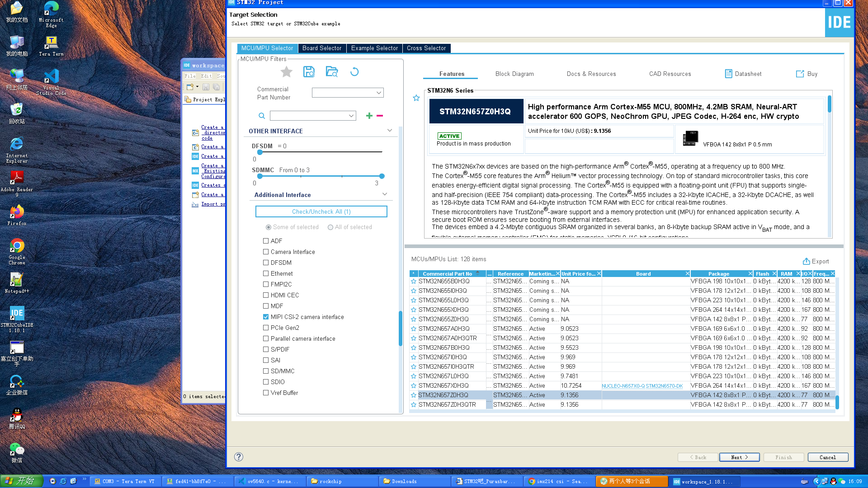Click Check/Uncheck All (1) button

click(321, 211)
